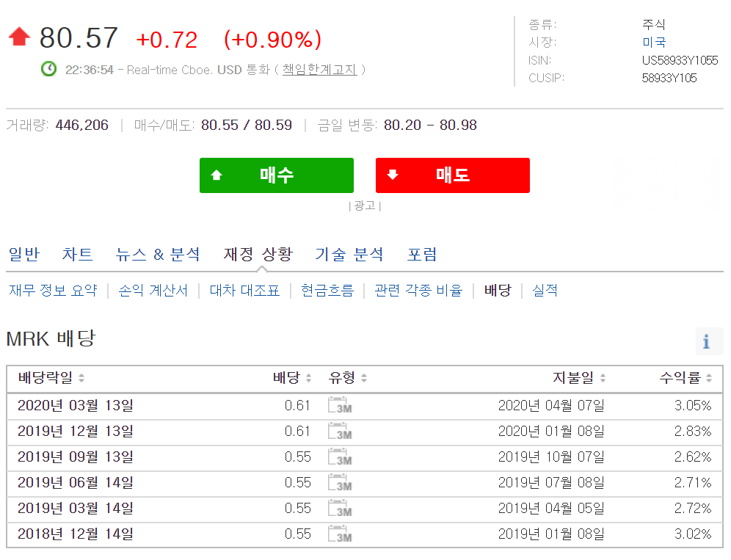Screen dimensions: 731x560
Task: Click the 2019년 06월 14일 ex-dividend date
Action: coord(76,482)
